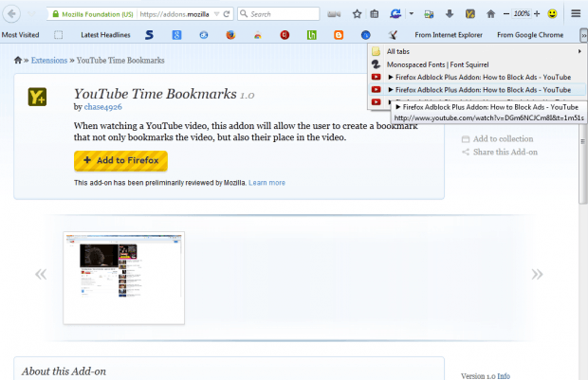
Task: Click the Mozilla Foundation site identity lock
Action: 92,14
